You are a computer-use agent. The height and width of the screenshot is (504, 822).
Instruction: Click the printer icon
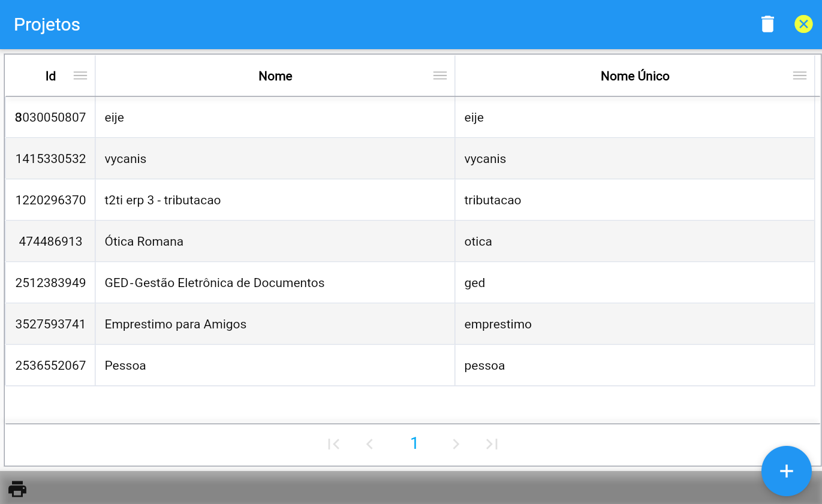(x=17, y=489)
